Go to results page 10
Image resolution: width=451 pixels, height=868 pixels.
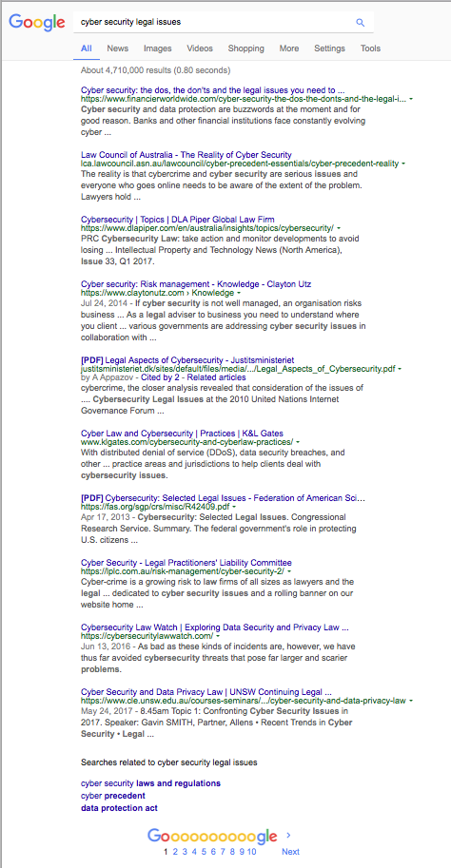(251, 852)
